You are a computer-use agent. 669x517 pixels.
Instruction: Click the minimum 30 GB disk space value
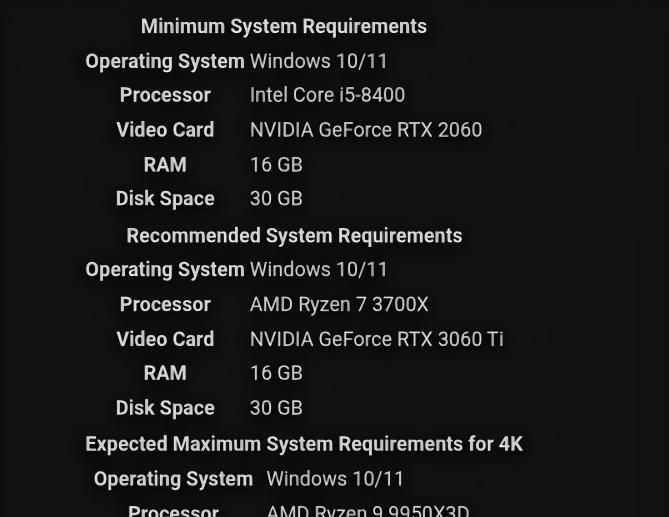coord(276,198)
